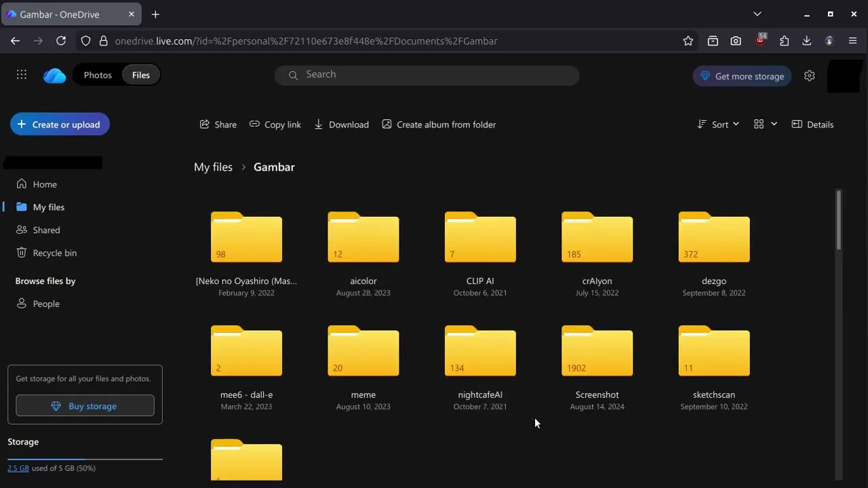This screenshot has height=488, width=868.
Task: Switch to the Photos view
Action: click(98, 75)
